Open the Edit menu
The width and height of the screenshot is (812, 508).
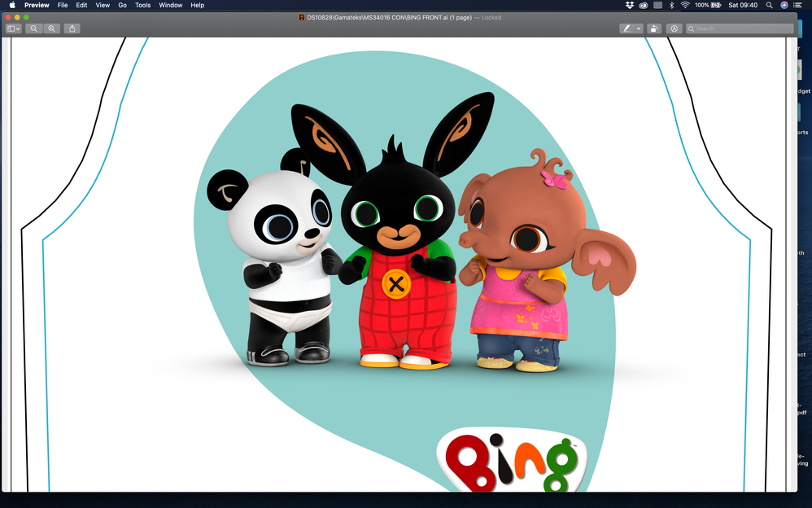click(82, 5)
